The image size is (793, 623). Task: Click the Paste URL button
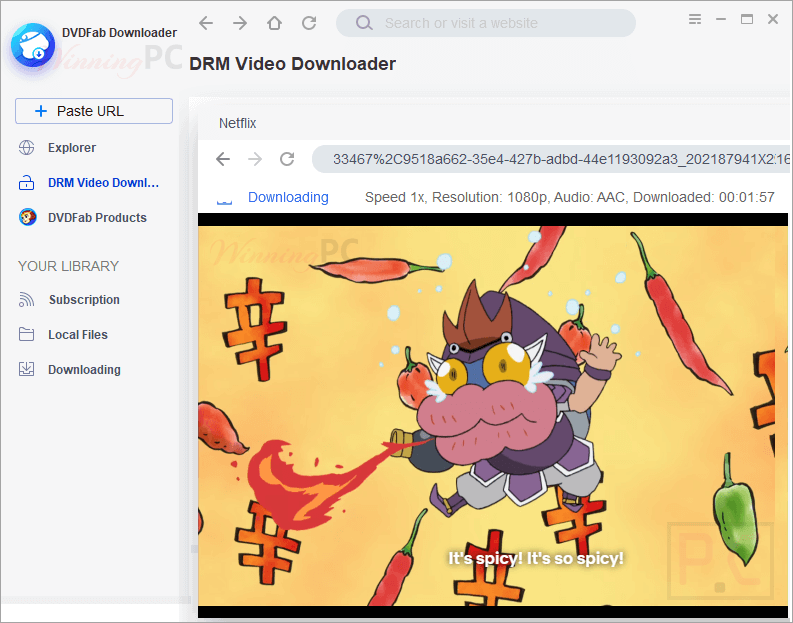coord(94,111)
